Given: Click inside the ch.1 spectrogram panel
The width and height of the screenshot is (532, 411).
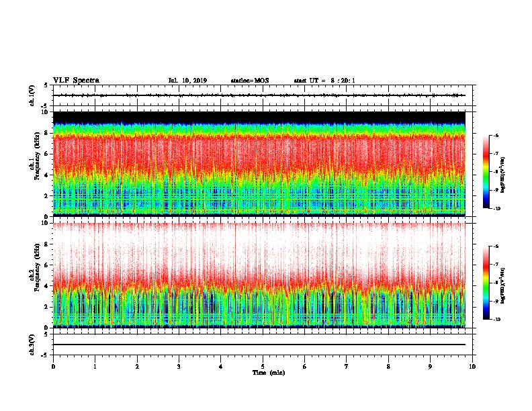Looking at the screenshot, I should click(259, 164).
